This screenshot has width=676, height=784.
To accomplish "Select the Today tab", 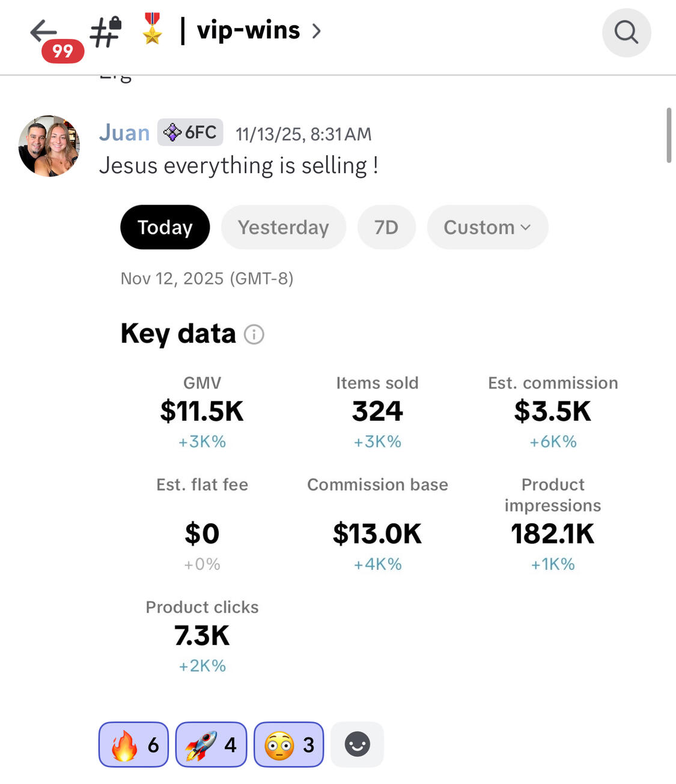I will coord(165,227).
